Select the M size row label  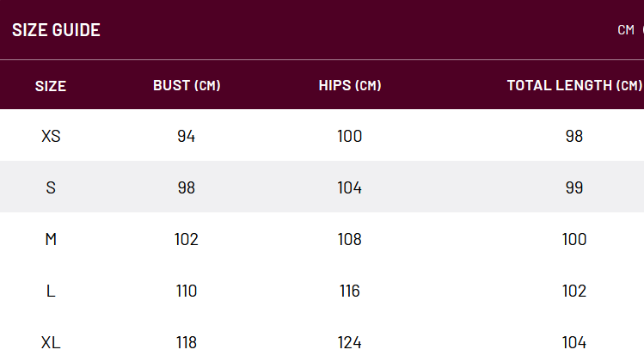click(x=51, y=239)
